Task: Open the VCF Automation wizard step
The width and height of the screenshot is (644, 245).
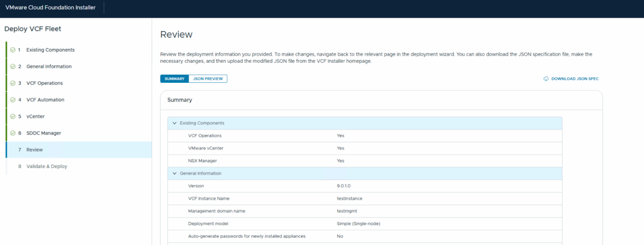Action: pyautogui.click(x=45, y=100)
